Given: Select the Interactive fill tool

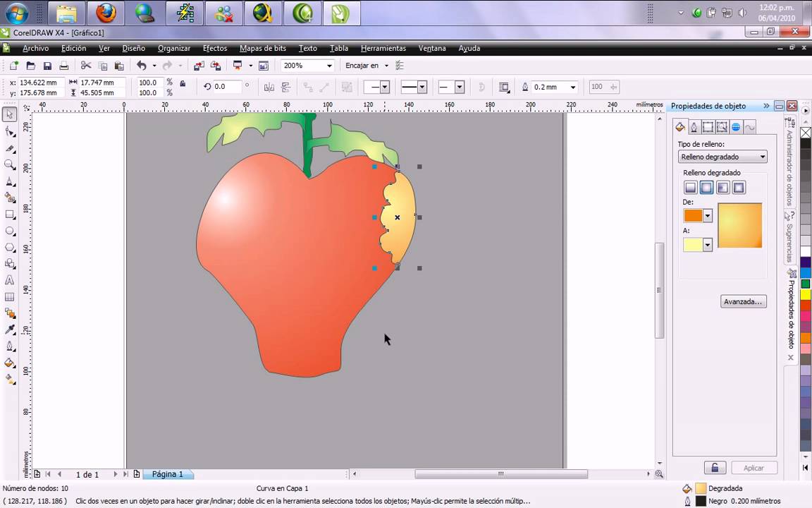Looking at the screenshot, I should tap(10, 380).
